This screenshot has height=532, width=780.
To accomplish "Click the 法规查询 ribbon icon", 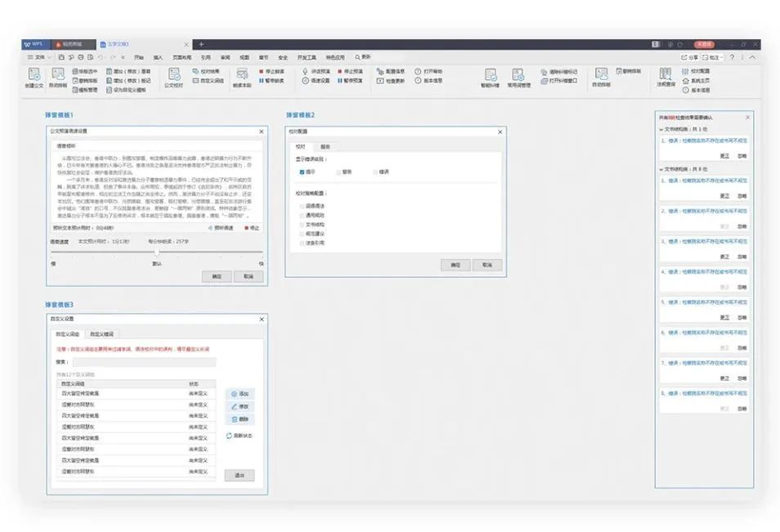I will click(666, 76).
